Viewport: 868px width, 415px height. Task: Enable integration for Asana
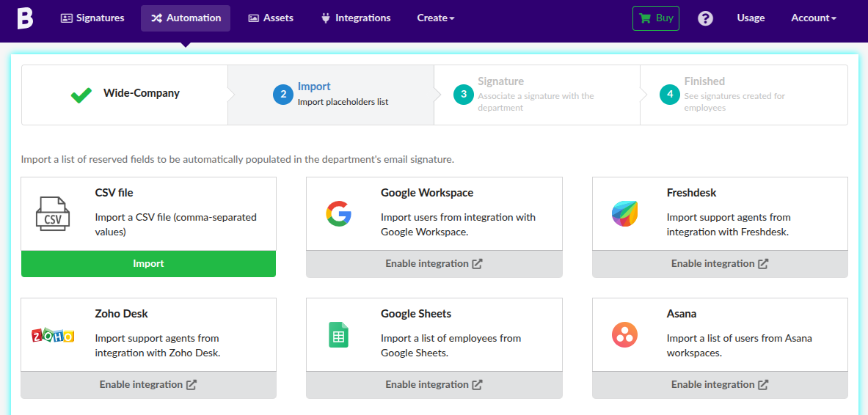pos(720,384)
